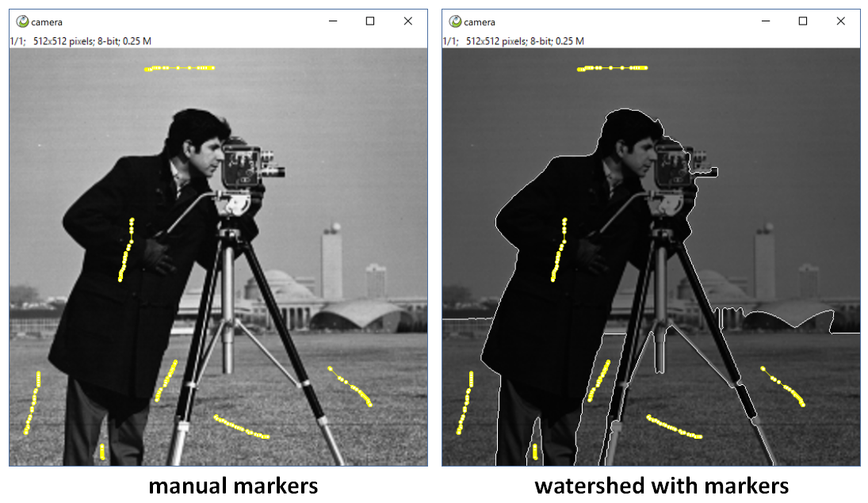Viewport: 868px width, 503px height.
Task: Click the white tower building in left image
Action: click(x=331, y=262)
